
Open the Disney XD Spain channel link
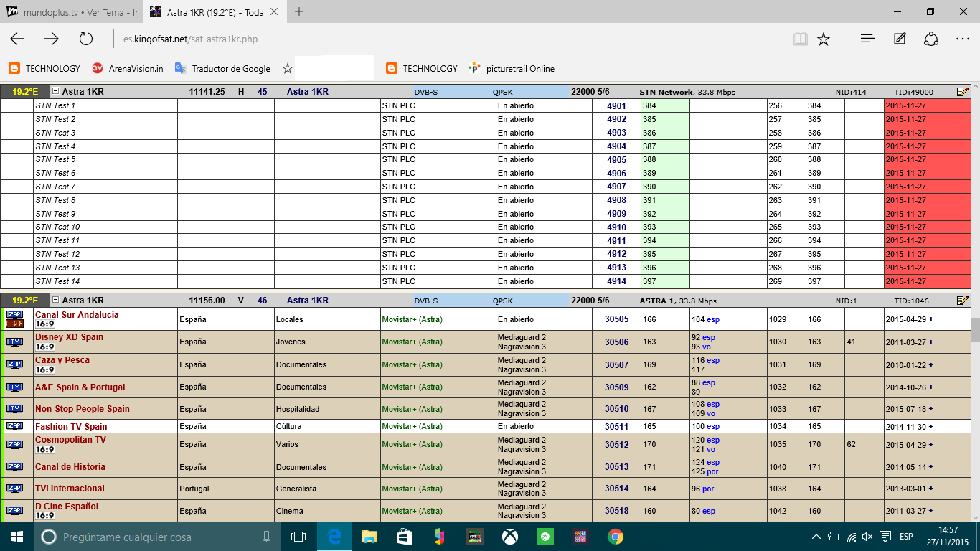(69, 337)
